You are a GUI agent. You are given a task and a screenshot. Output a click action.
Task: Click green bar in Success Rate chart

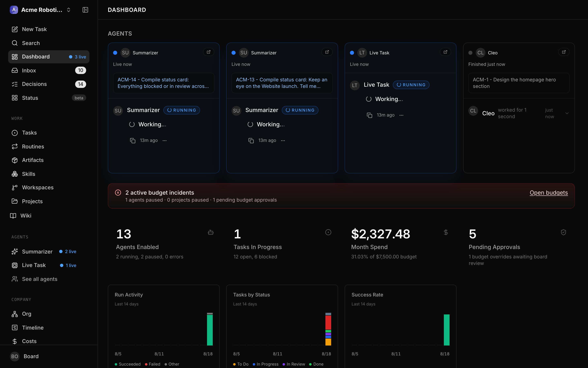tap(447, 330)
